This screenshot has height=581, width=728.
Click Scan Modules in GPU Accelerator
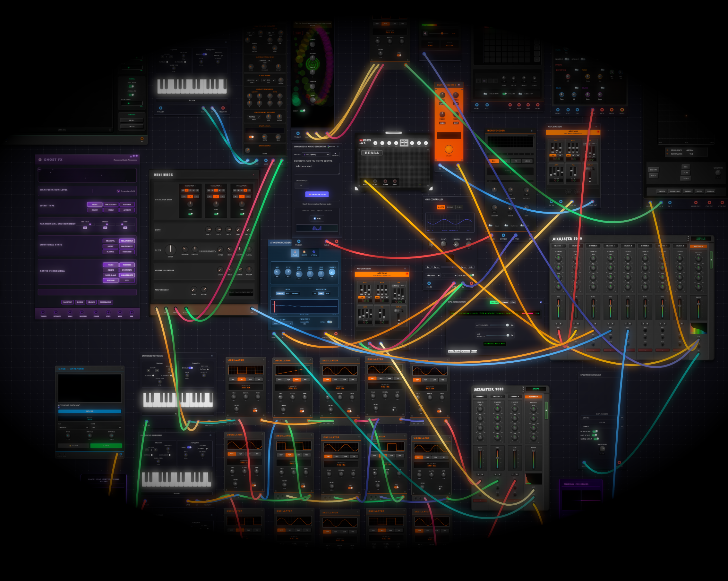(454, 351)
